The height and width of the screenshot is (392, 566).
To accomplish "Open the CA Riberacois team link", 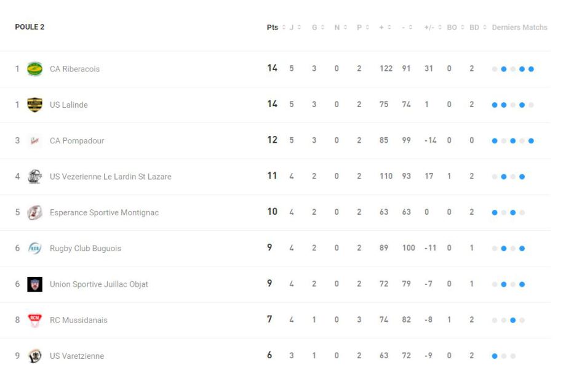I will click(74, 69).
